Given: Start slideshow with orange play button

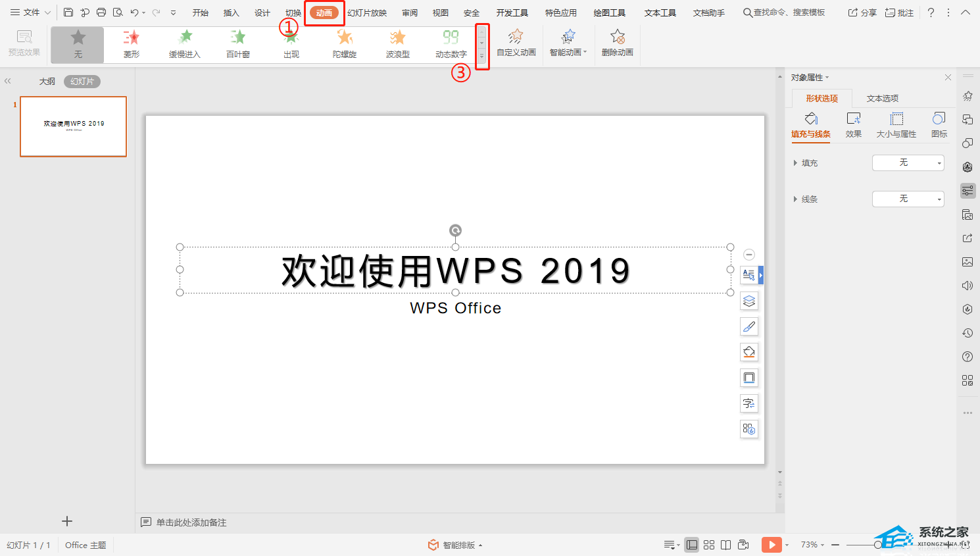Looking at the screenshot, I should click(x=772, y=545).
